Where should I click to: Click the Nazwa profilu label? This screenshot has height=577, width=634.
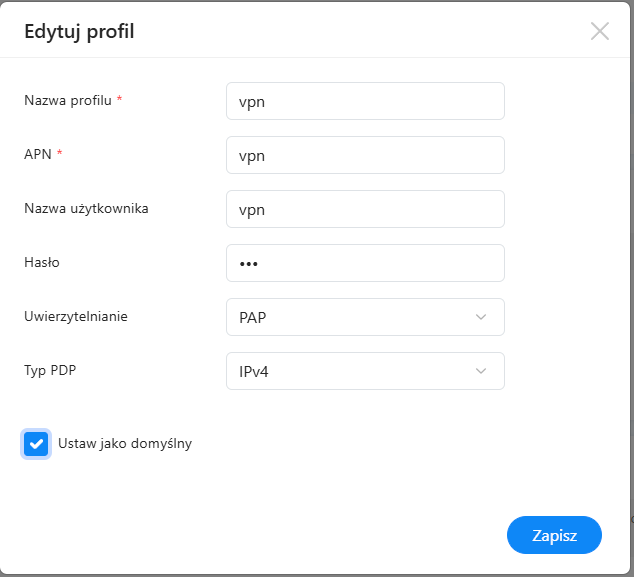coord(67,100)
